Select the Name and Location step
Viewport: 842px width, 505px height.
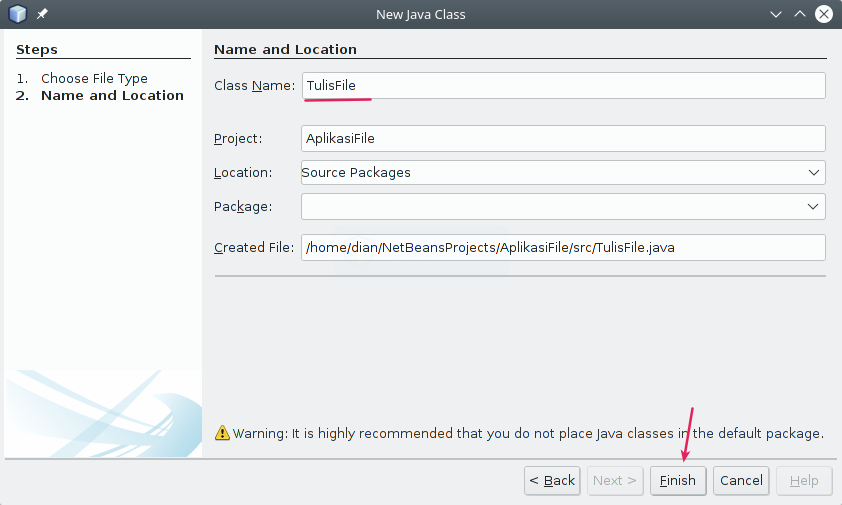pyautogui.click(x=112, y=95)
